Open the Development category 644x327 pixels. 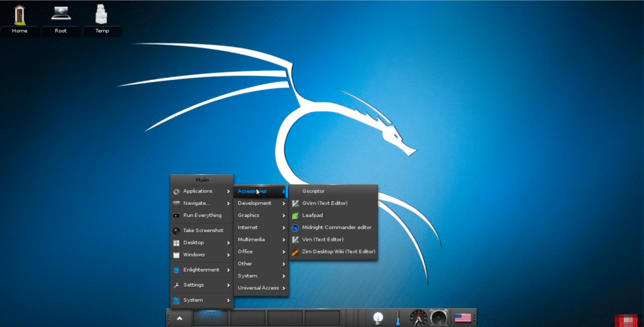261,203
